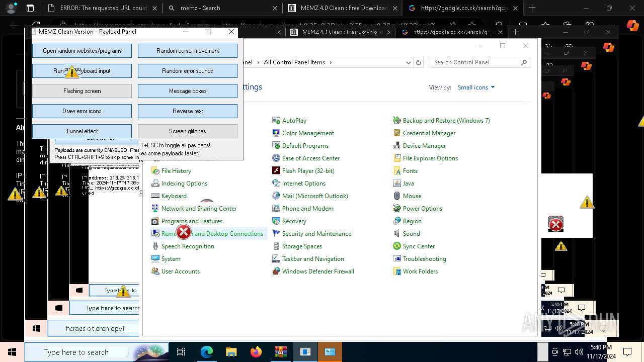Open the User Accounts link

click(x=181, y=271)
